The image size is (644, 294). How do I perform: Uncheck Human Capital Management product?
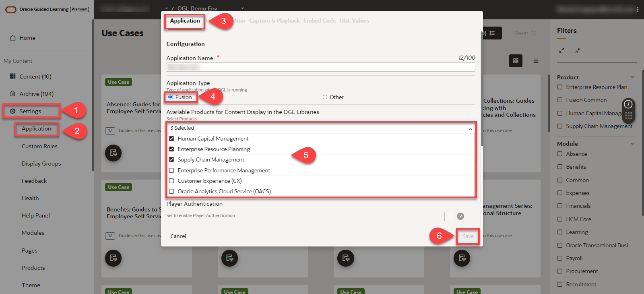tap(171, 139)
